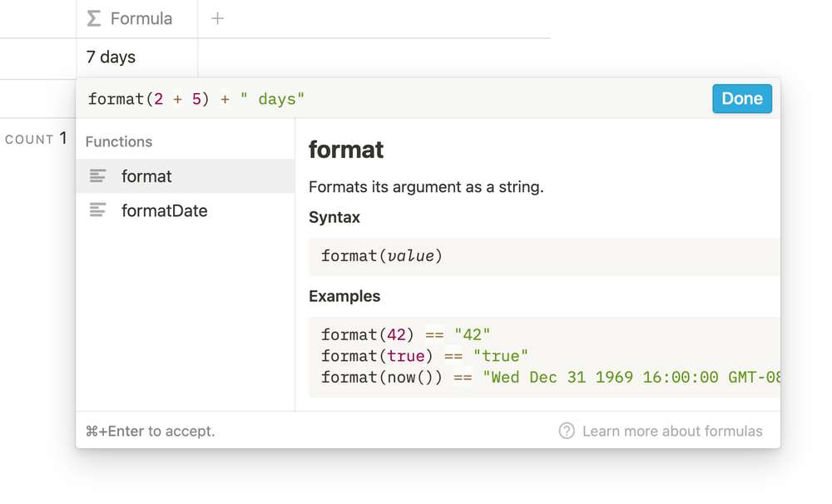
Task: Open the COUNT calculation footer menu
Action: pos(36,139)
